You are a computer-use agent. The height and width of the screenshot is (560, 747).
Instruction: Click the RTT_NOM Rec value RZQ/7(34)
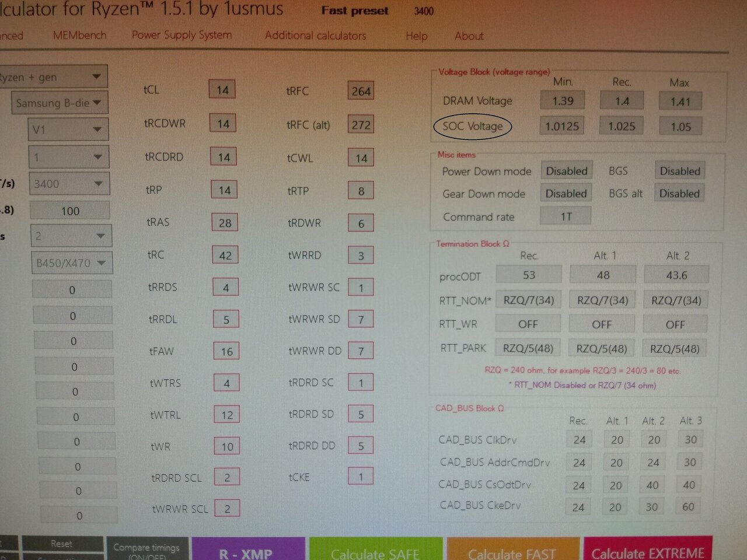[528, 300]
